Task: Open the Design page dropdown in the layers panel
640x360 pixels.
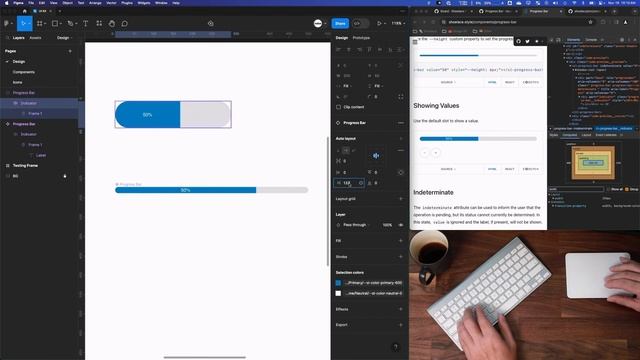Action: (x=64, y=38)
